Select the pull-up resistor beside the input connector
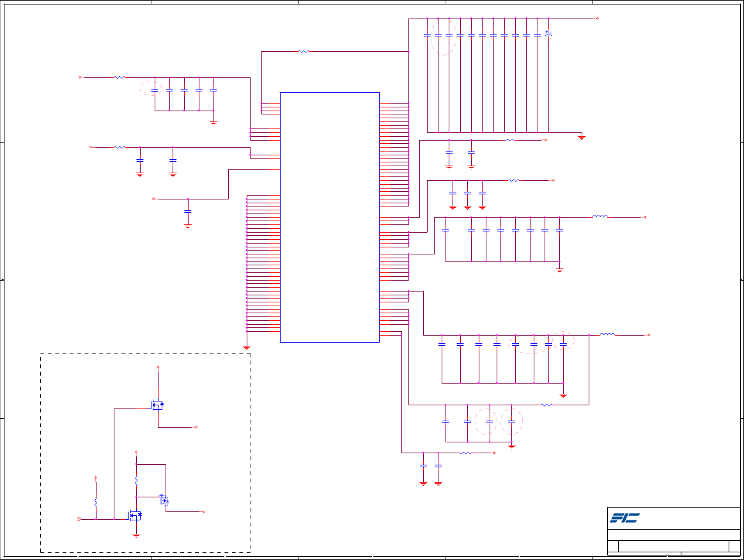 coord(96,502)
